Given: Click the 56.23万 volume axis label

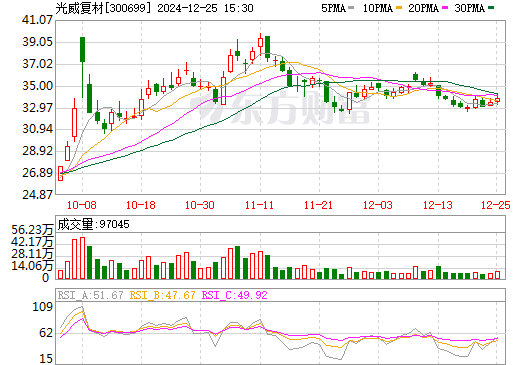Looking at the screenshot, I should pyautogui.click(x=32, y=230).
